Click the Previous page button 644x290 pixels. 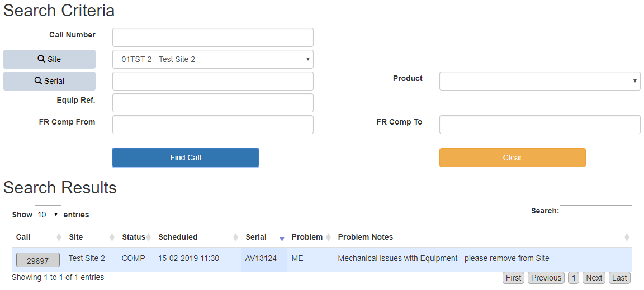tap(546, 278)
